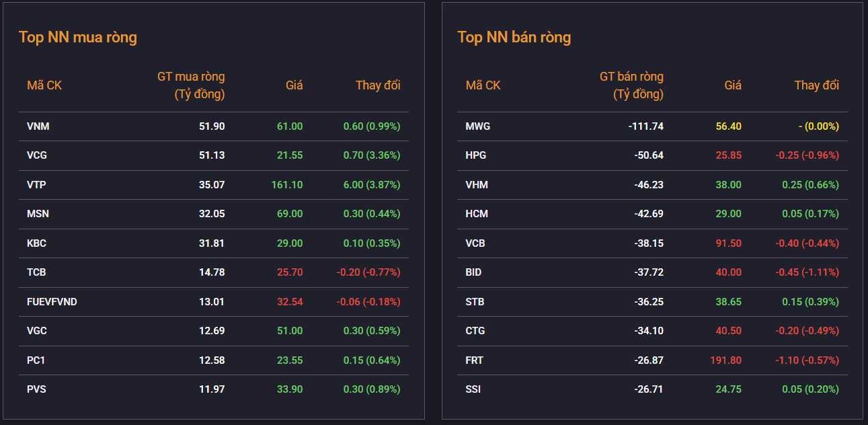The height and width of the screenshot is (425, 868).
Task: Select PC1 change 0.15 (0.64%)
Action: click(372, 360)
